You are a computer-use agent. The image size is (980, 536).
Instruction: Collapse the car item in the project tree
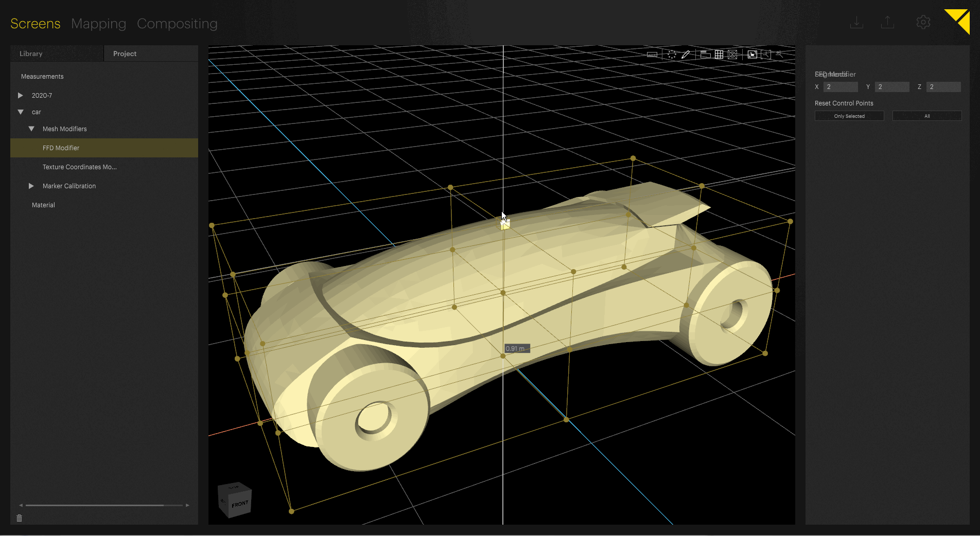[21, 112]
